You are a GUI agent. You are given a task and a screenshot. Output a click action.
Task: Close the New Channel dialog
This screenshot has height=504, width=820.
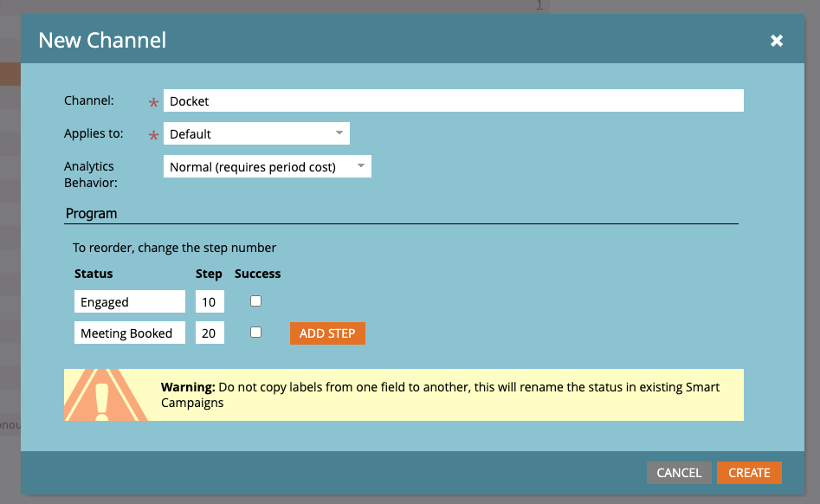pyautogui.click(x=777, y=40)
